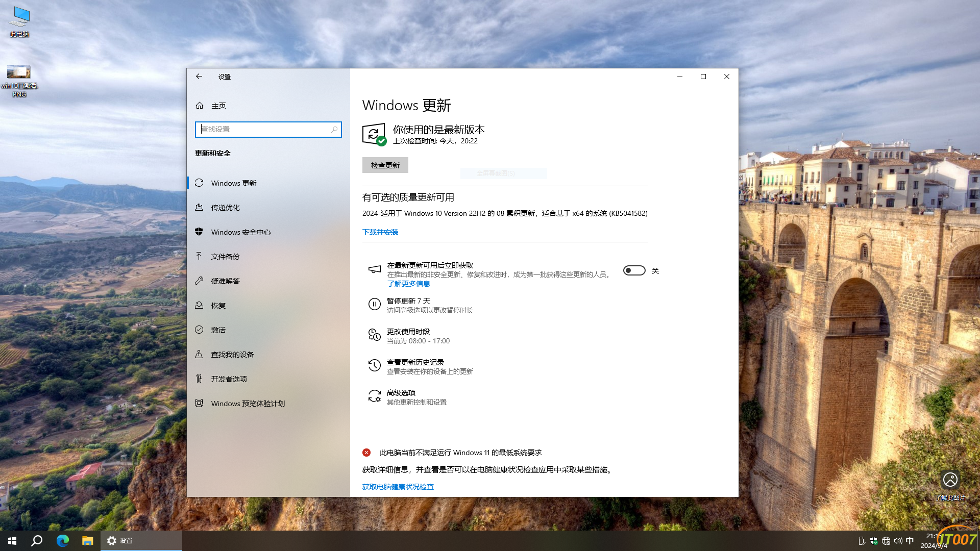Open Windows 安全中心 shield icon
Screen dimensions: 980x551
(199, 232)
